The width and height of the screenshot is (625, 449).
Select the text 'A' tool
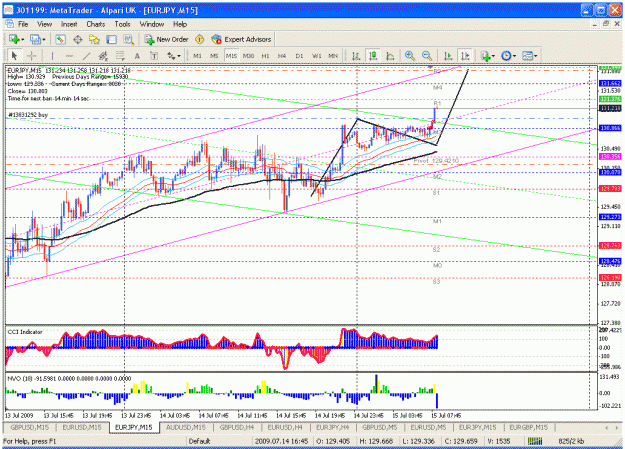tap(137, 56)
